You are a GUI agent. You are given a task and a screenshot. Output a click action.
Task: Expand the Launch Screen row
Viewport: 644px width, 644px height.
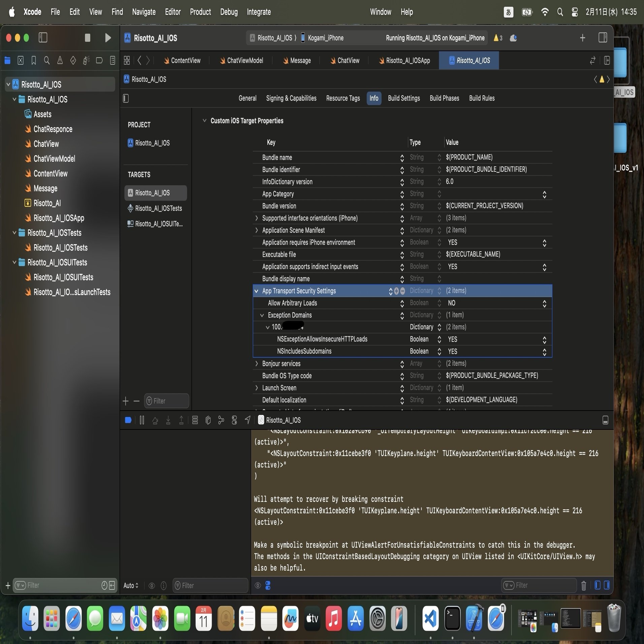click(x=257, y=388)
